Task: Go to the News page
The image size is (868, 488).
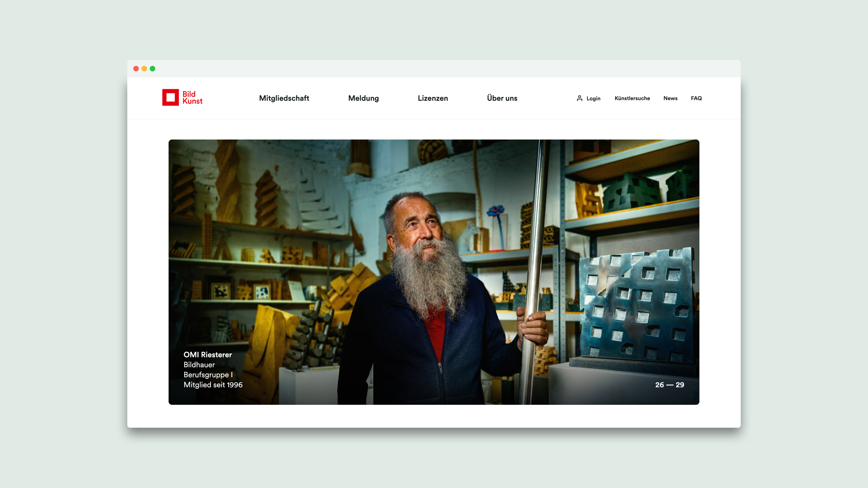Action: [x=670, y=98]
